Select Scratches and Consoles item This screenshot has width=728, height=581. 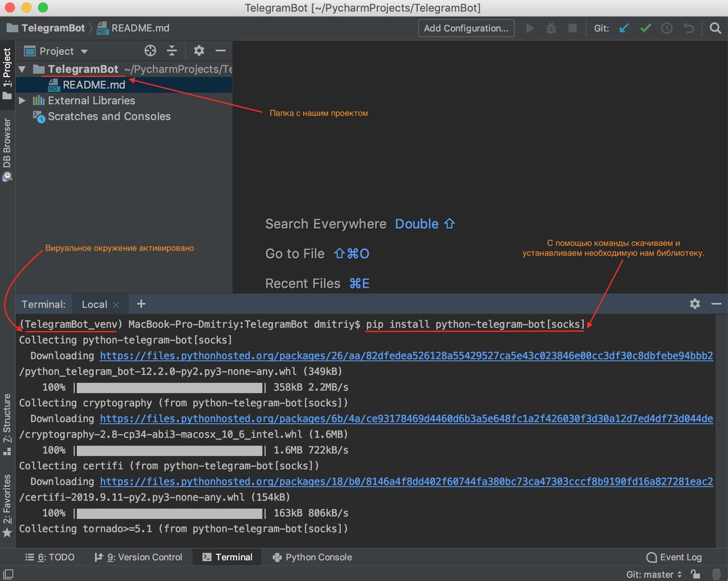click(109, 117)
